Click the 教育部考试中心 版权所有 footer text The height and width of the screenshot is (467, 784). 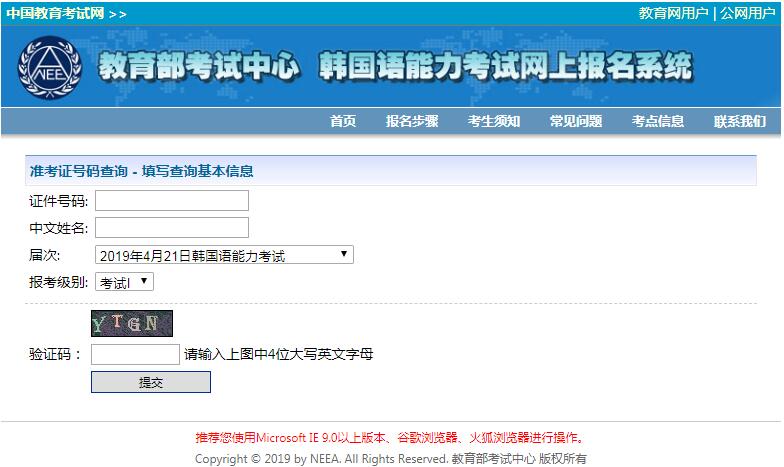(x=519, y=459)
